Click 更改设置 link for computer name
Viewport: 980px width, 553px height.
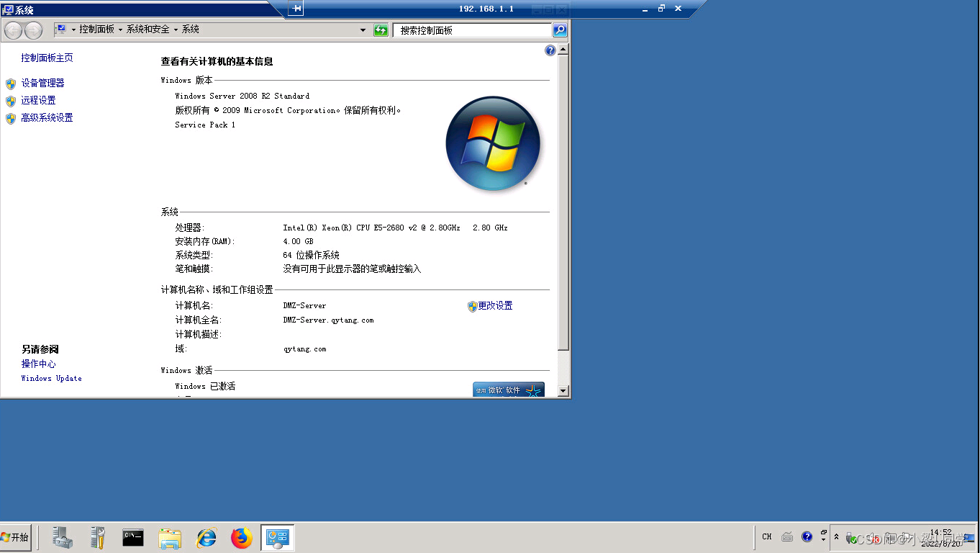pos(496,305)
